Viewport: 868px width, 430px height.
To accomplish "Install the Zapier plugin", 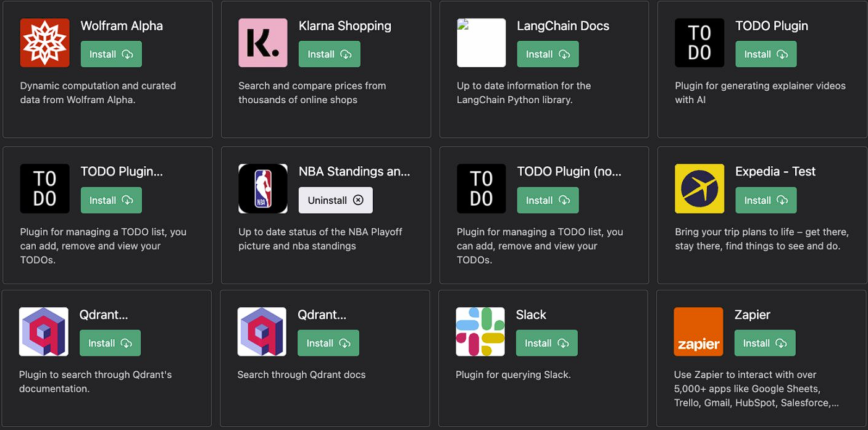I will (765, 343).
